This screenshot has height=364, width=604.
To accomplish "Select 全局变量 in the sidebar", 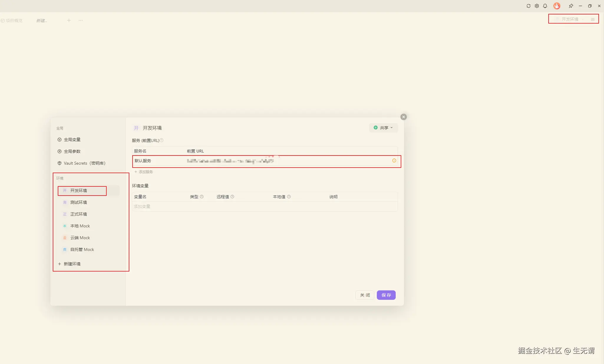I will [72, 140].
